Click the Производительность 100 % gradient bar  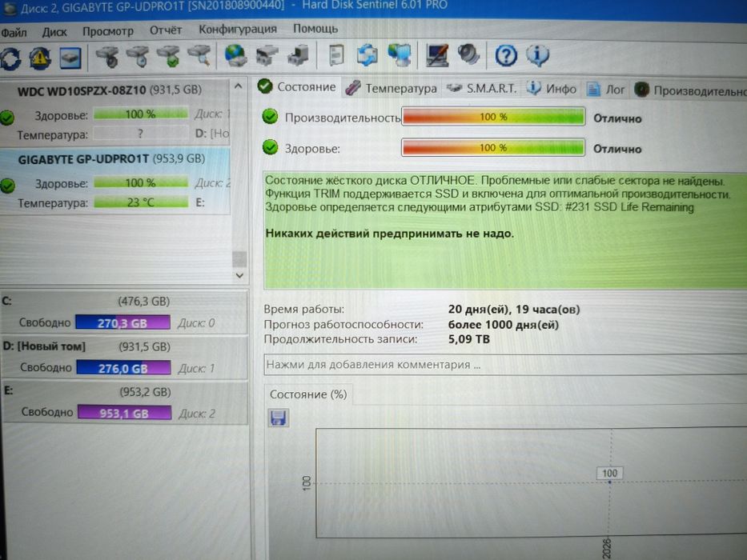coord(493,117)
